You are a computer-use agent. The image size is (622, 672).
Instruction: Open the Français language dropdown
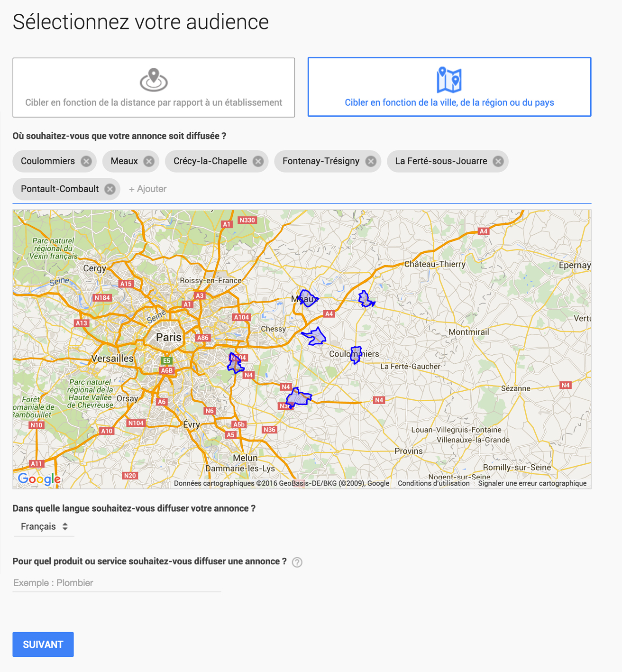pos(44,526)
